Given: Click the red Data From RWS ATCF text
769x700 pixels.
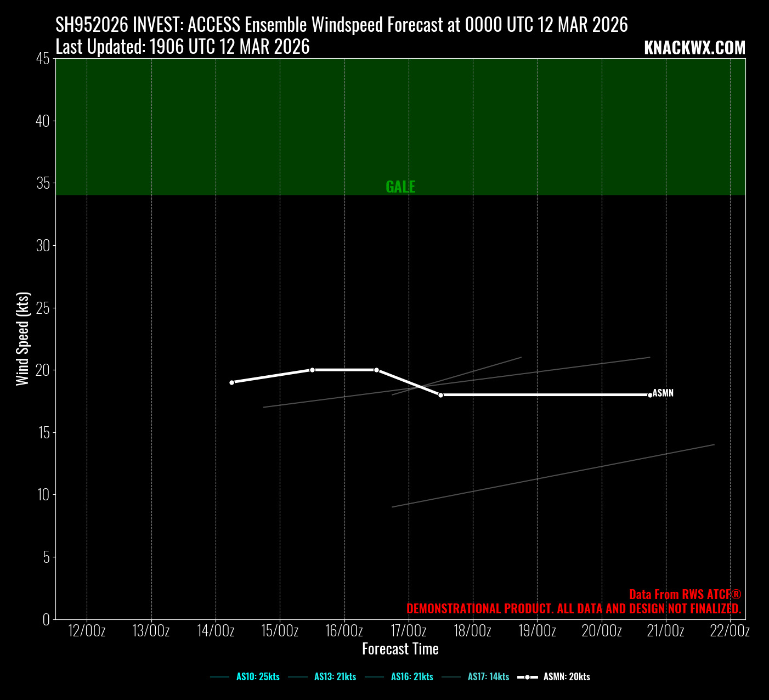Looking at the screenshot, I should pyautogui.click(x=685, y=595).
